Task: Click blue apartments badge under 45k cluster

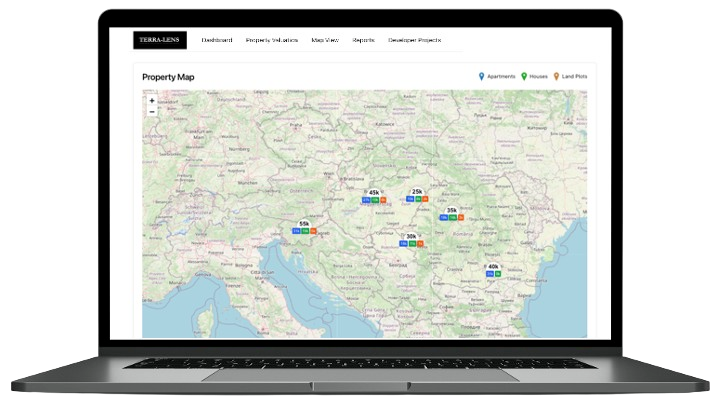Action: (366, 200)
